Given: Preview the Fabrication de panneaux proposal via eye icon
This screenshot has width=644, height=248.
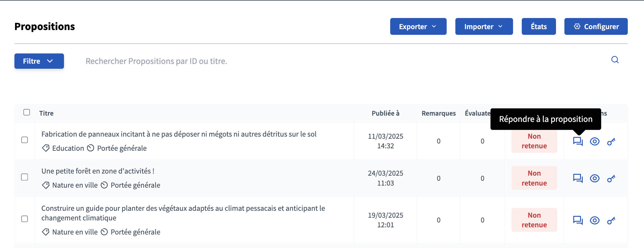Looking at the screenshot, I should point(594,141).
